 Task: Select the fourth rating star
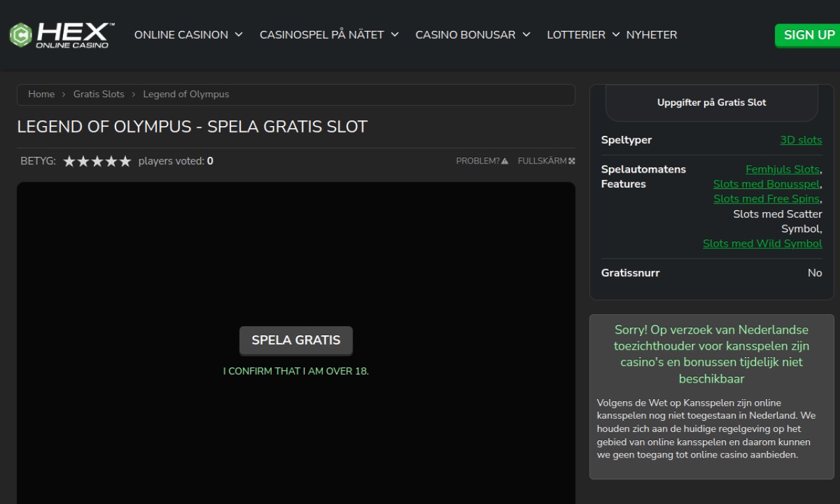point(112,161)
